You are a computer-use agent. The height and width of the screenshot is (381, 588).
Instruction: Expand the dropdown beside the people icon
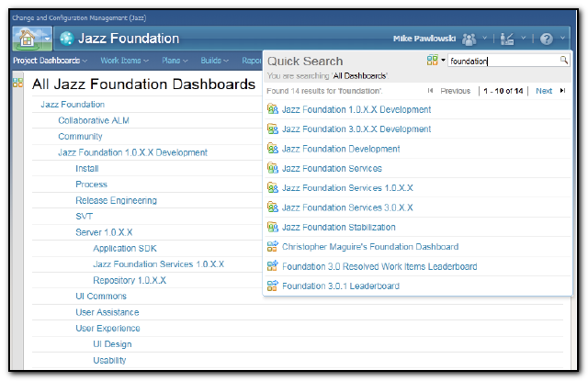[x=484, y=38]
